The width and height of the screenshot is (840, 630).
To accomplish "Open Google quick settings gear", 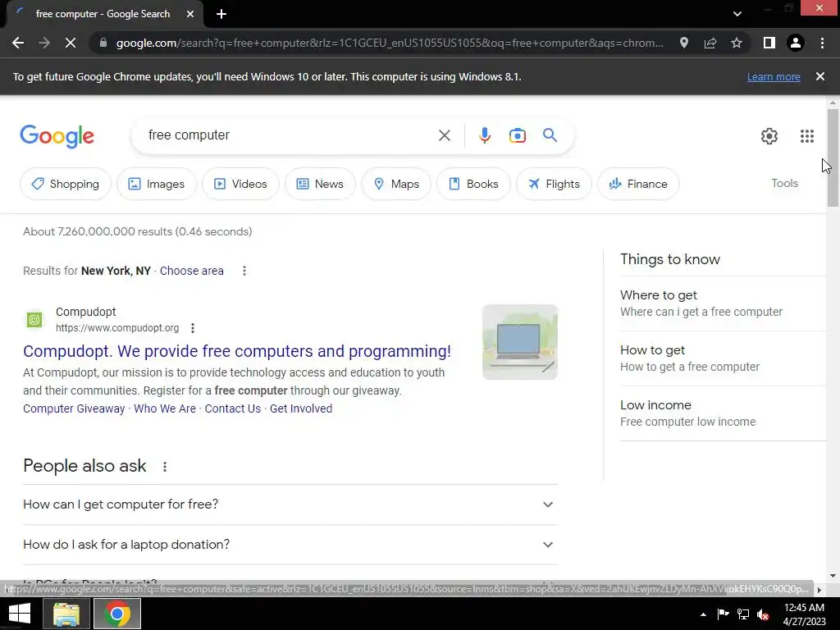I will click(769, 136).
